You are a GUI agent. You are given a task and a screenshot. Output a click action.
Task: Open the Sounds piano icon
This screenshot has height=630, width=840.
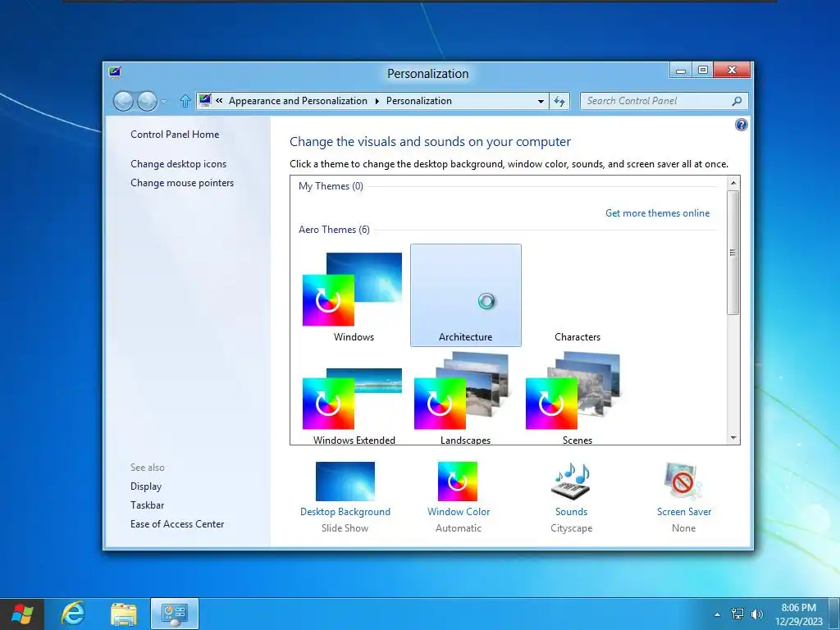(571, 481)
